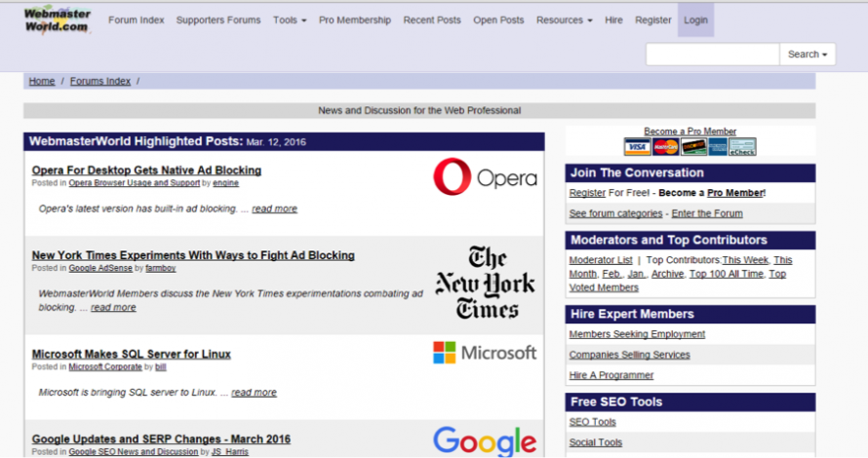Click Register link in Join The Conversation
This screenshot has width=868, height=458.
click(587, 193)
